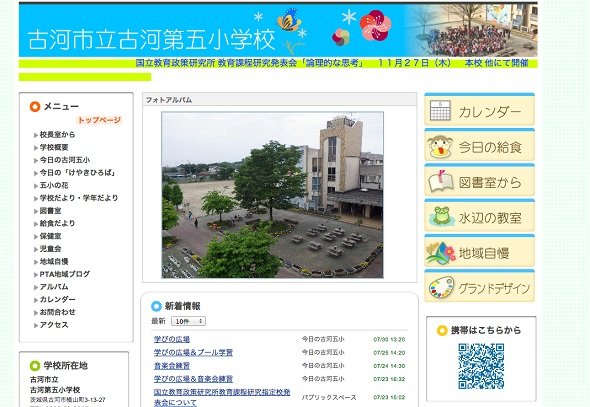Click the 今日の給食 face icon

tap(439, 147)
